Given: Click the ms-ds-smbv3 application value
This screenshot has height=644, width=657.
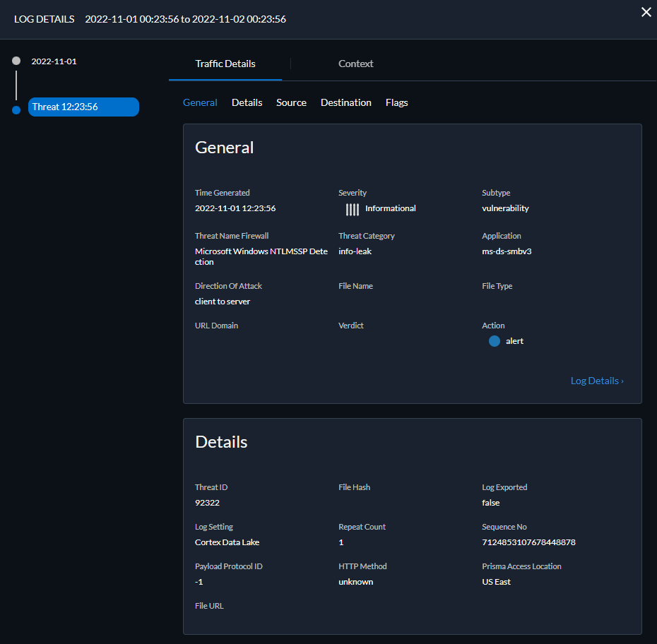Looking at the screenshot, I should pos(507,251).
